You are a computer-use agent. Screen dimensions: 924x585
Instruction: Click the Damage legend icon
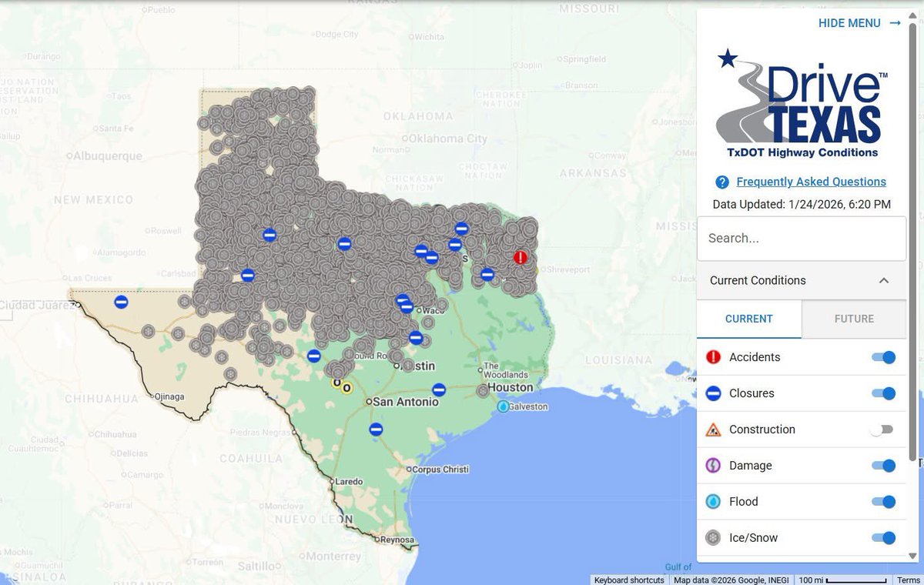click(713, 466)
